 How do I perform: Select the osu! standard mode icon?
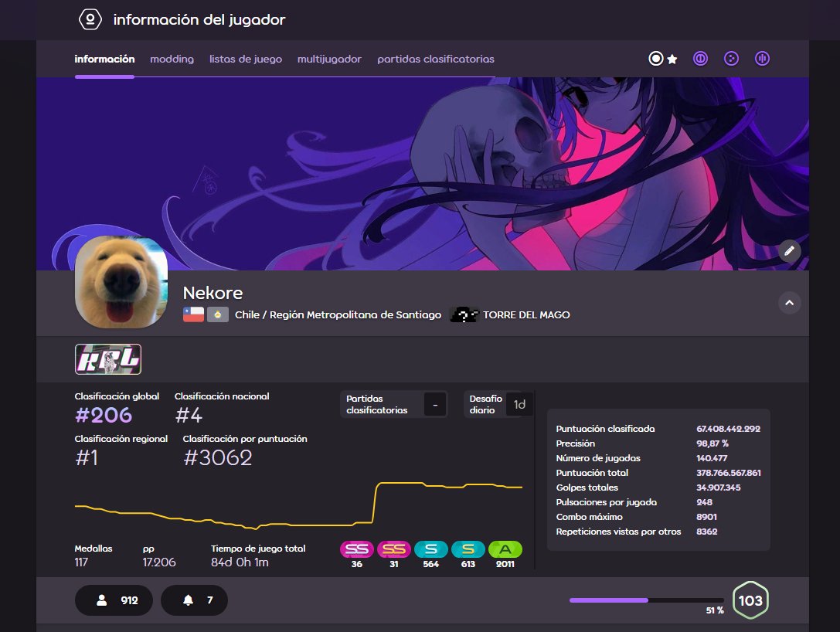coord(656,59)
